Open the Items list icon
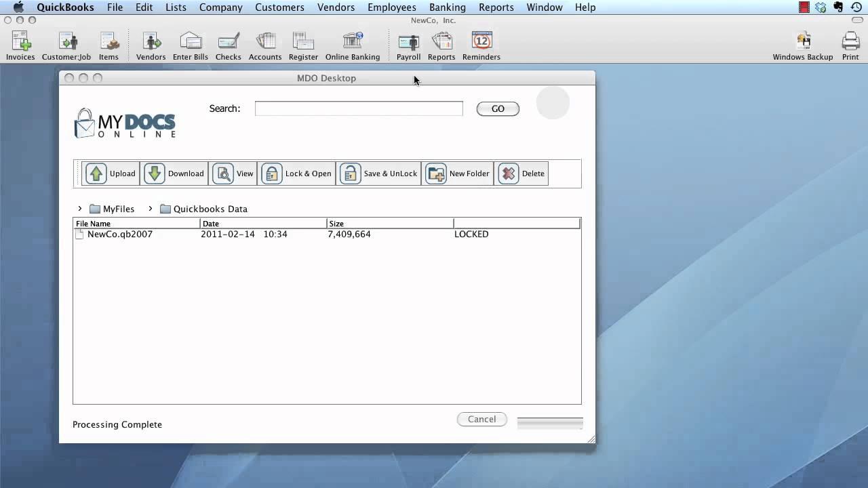The height and width of the screenshot is (488, 868). click(x=108, y=46)
